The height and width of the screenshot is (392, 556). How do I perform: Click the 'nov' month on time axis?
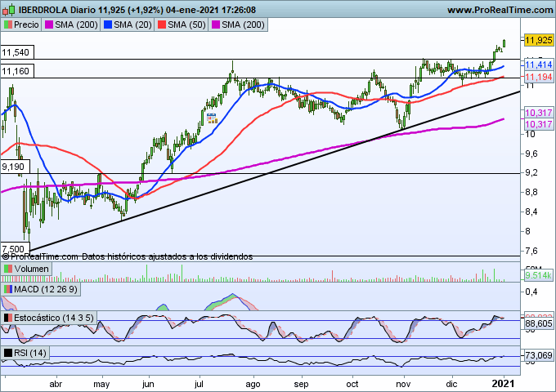pos(403,384)
